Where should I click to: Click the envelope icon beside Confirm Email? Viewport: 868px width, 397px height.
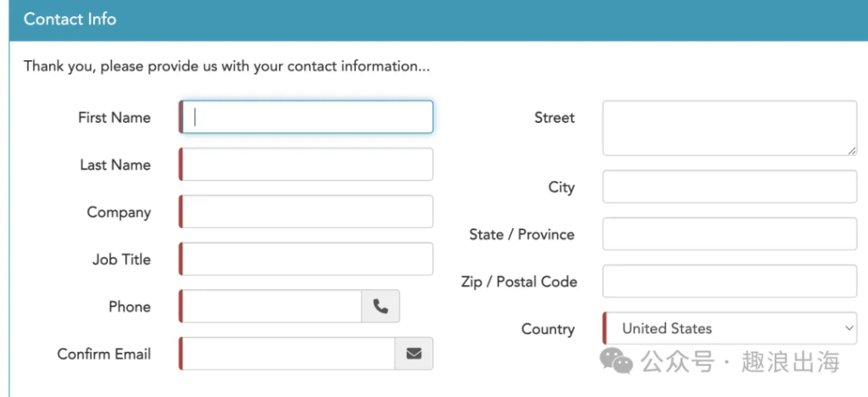coord(414,353)
